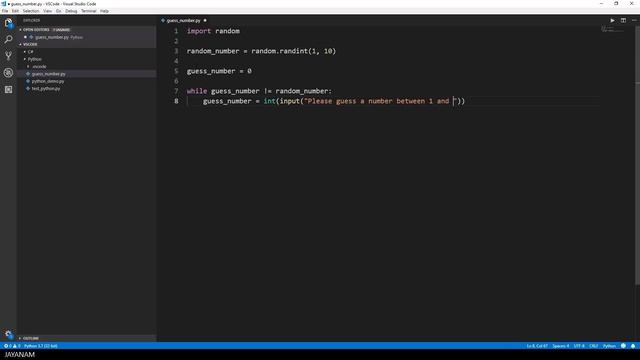Image resolution: width=640 pixels, height=360 pixels.
Task: Click Ln 8 Col cursor position indicator
Action: [537, 346]
